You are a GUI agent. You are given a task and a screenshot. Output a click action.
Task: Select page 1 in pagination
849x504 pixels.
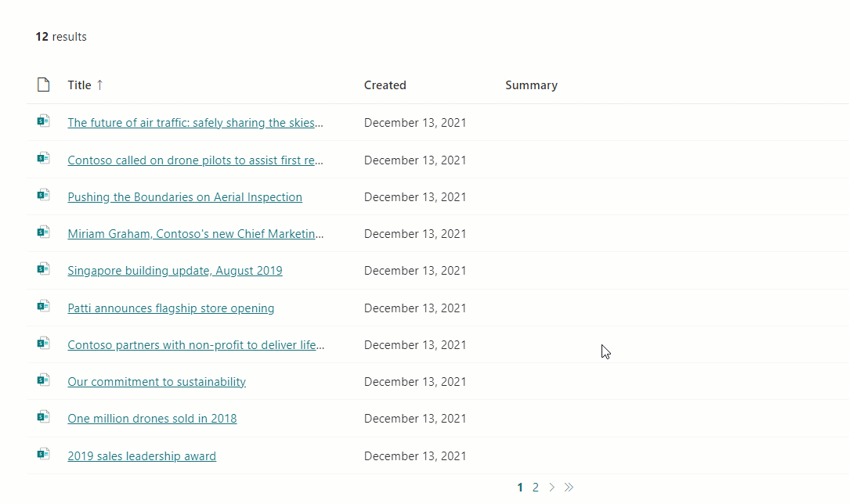click(520, 488)
